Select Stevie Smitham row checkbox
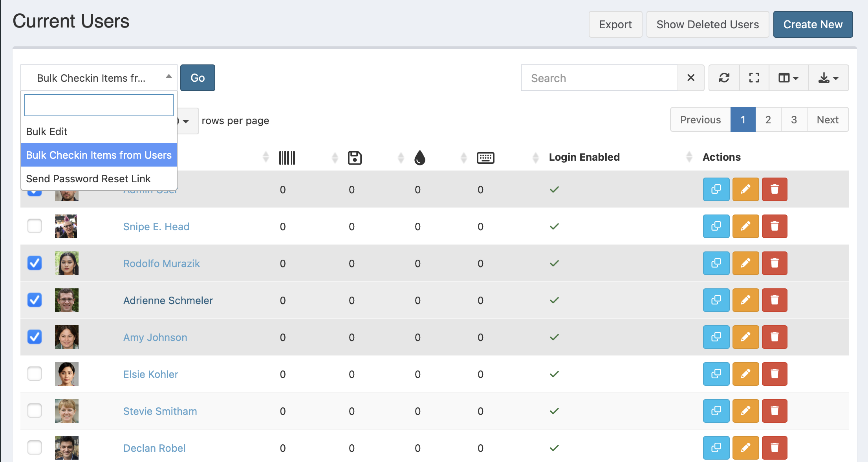 click(x=35, y=411)
